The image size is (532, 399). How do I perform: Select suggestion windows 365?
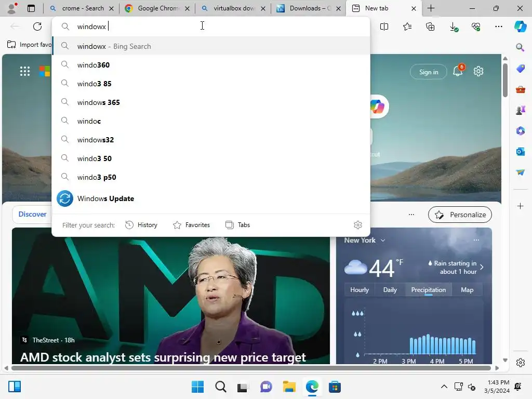pos(211,102)
